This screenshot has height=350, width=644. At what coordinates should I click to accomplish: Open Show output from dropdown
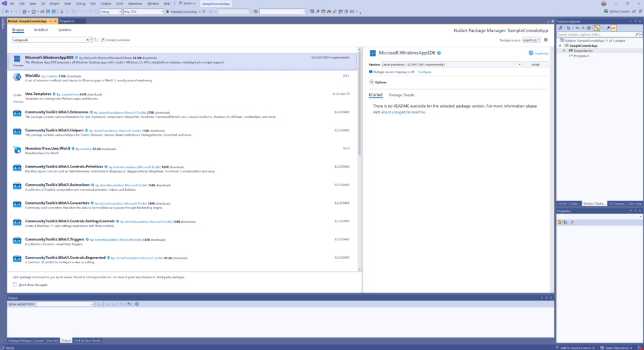(x=65, y=304)
